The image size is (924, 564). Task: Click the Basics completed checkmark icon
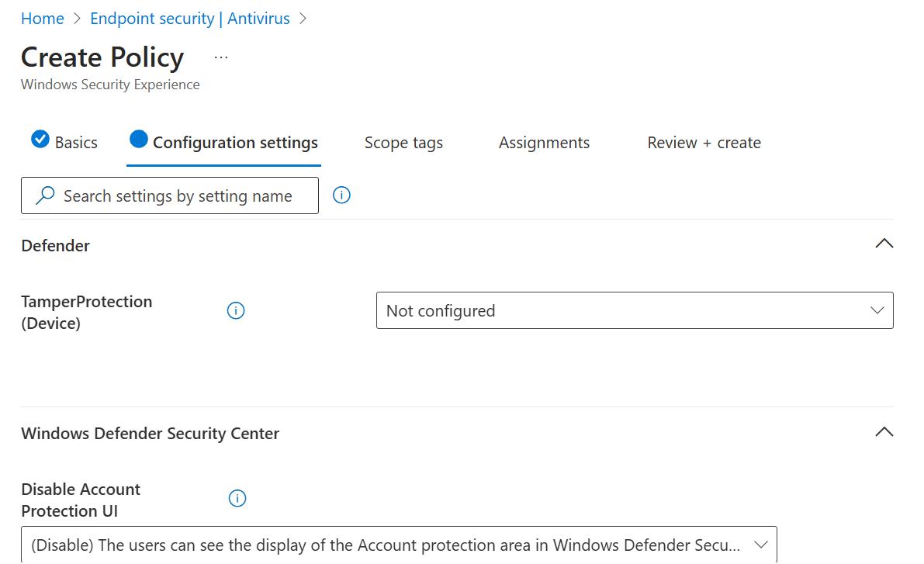40,139
